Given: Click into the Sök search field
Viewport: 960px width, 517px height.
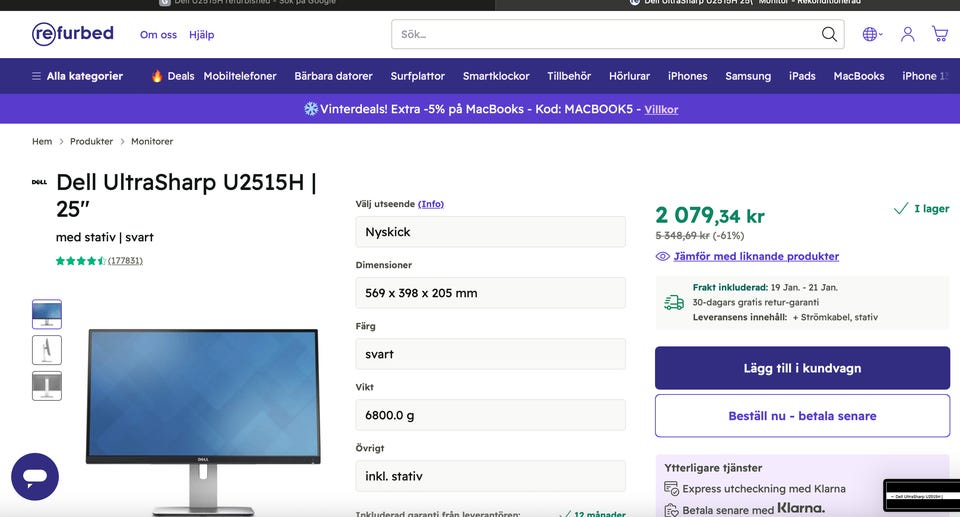Looking at the screenshot, I should (x=605, y=34).
